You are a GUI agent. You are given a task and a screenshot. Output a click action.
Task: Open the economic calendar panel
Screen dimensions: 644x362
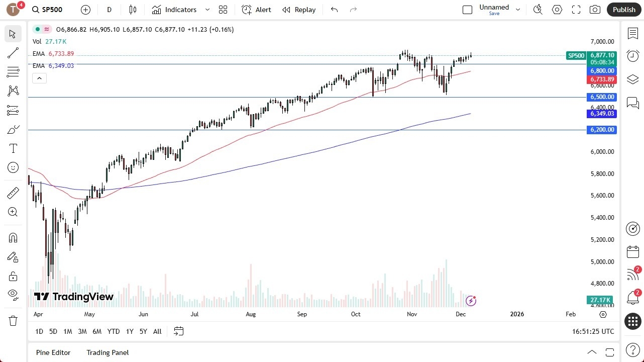[632, 251]
